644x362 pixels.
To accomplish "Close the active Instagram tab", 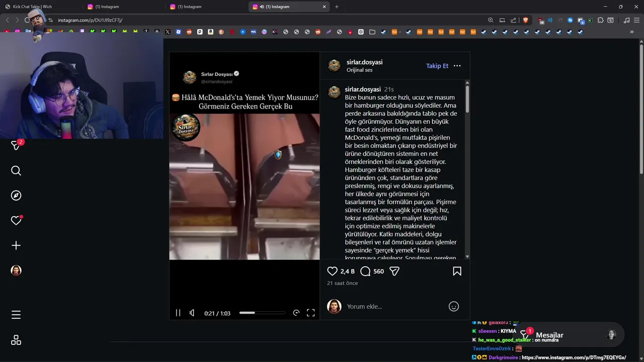I will point(325,7).
